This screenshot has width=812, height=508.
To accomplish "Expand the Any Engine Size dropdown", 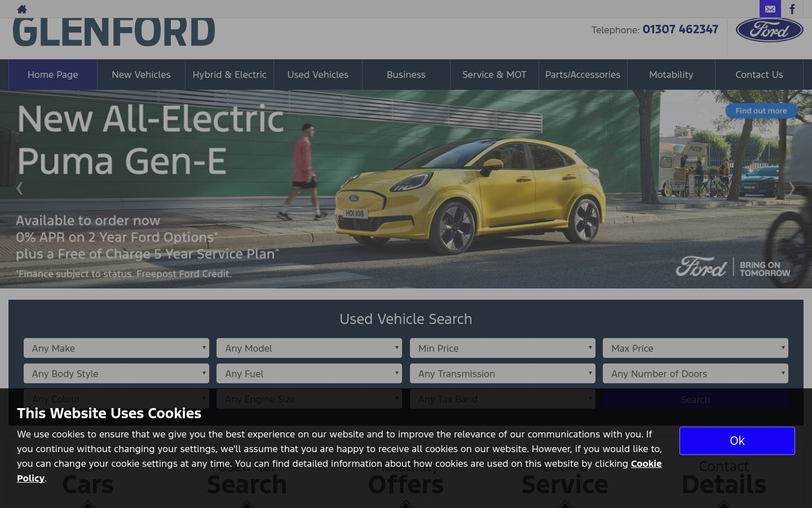I will [309, 399].
